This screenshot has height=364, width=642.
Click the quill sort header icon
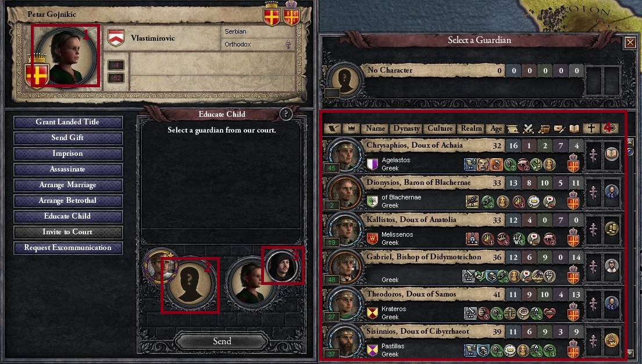tap(333, 129)
